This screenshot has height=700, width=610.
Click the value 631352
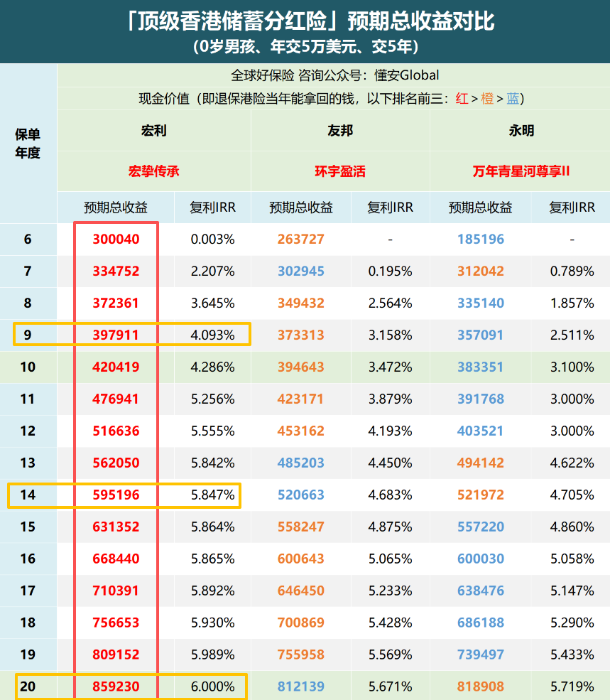pos(116,527)
